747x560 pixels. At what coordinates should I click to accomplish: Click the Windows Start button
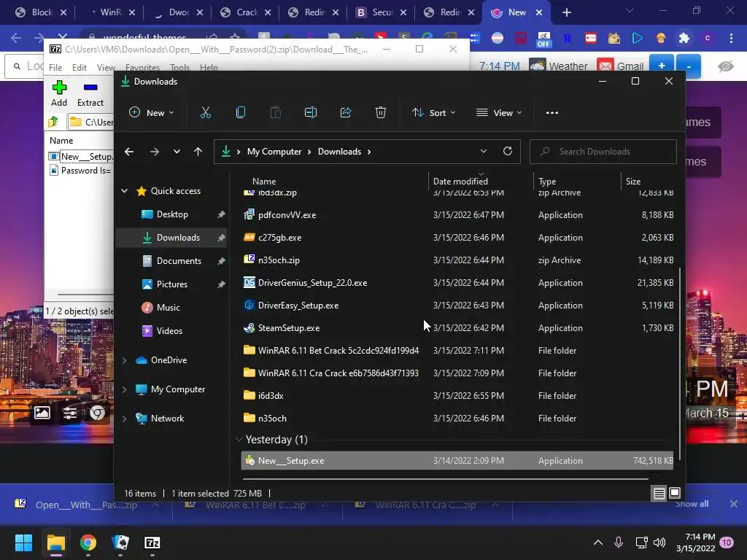pyautogui.click(x=23, y=542)
